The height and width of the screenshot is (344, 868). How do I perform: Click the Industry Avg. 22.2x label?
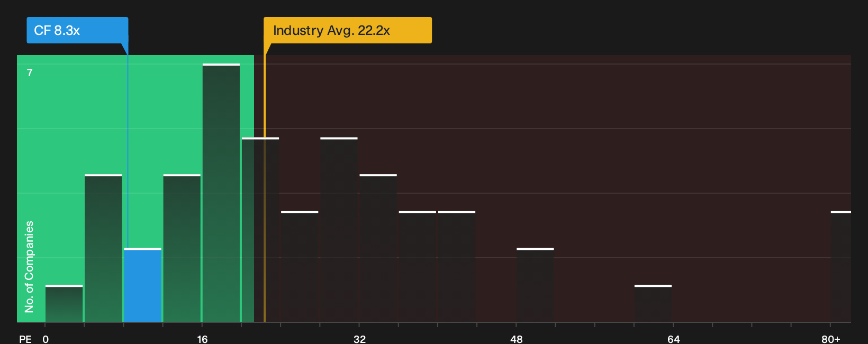[x=348, y=30]
